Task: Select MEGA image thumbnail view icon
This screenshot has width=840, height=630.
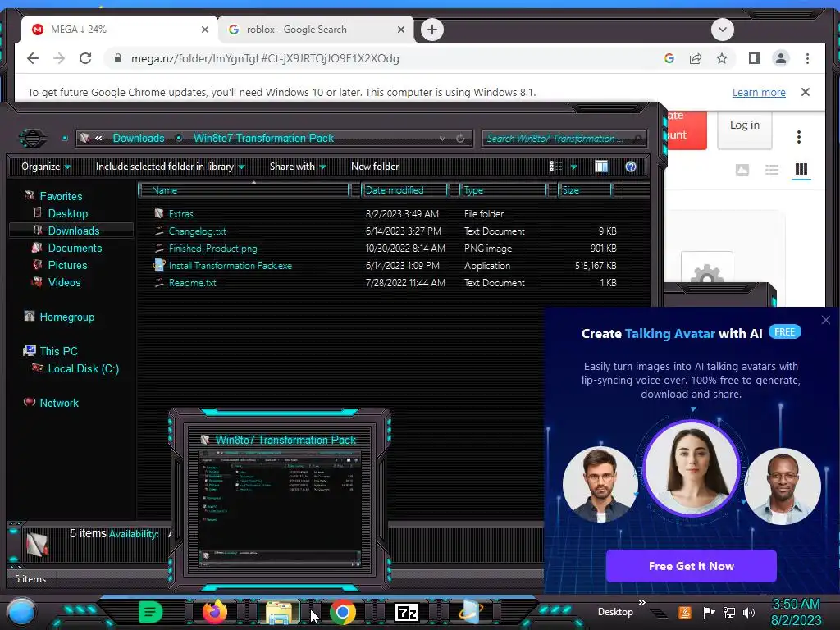Action: click(742, 170)
